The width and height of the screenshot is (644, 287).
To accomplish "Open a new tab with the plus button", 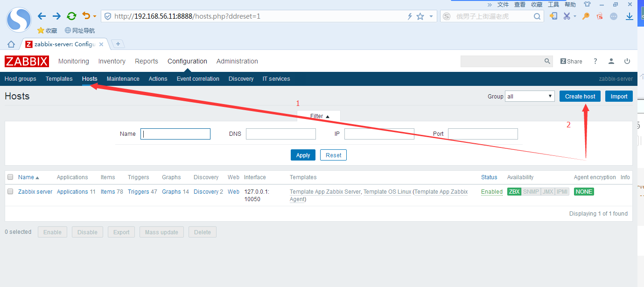I will coord(118,44).
